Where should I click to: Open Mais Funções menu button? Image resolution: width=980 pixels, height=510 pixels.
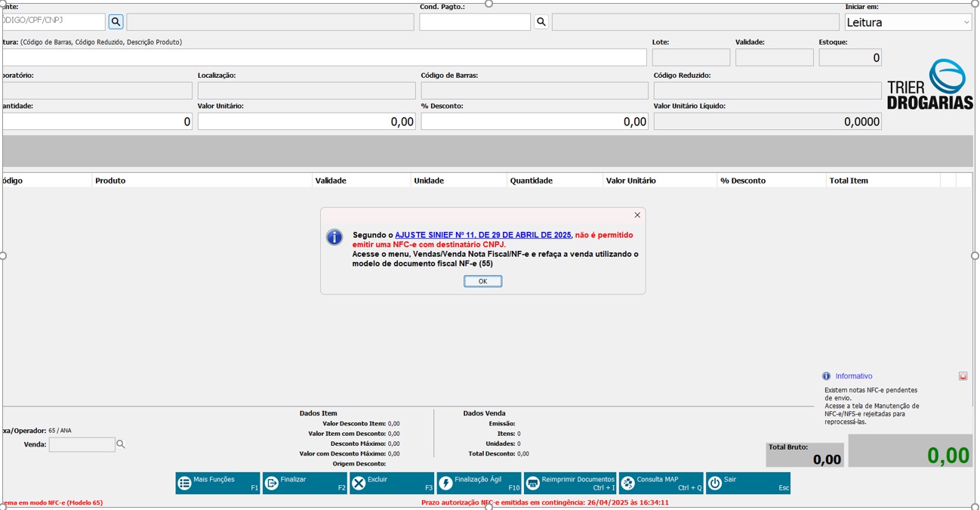[x=217, y=484]
